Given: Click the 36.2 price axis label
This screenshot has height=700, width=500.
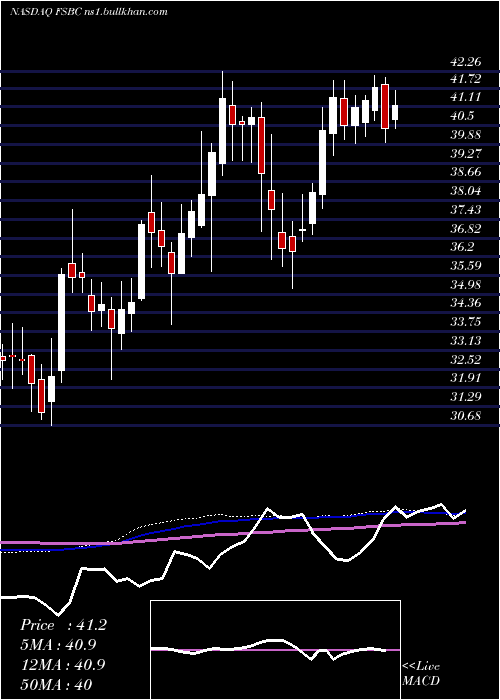Looking at the screenshot, I should pyautogui.click(x=462, y=247).
